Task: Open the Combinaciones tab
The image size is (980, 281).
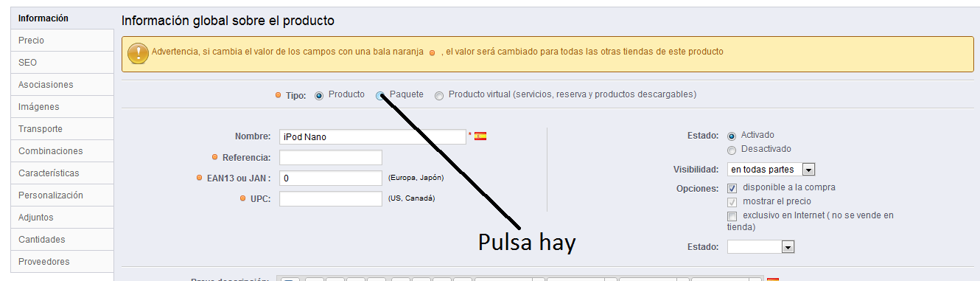Action: click(x=62, y=151)
